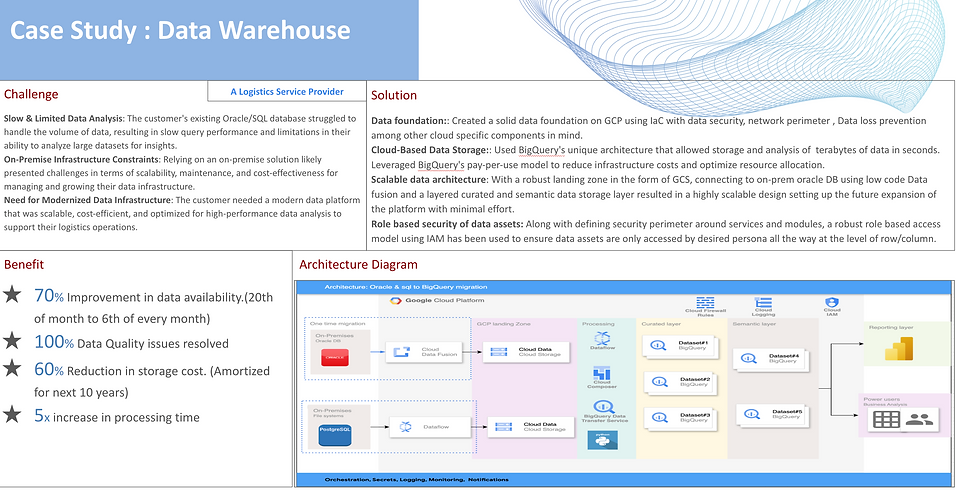Click the 'Dataset#5' text
The image size is (956, 491).
point(787,411)
